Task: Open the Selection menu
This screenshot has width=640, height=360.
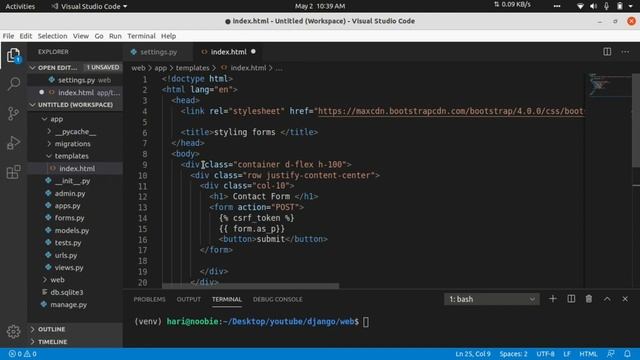Action: [52, 36]
